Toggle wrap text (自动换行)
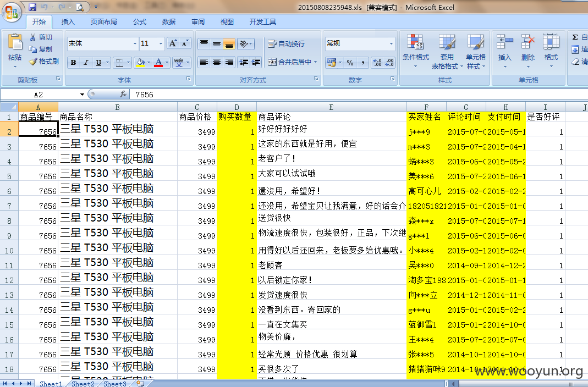 [x=286, y=44]
